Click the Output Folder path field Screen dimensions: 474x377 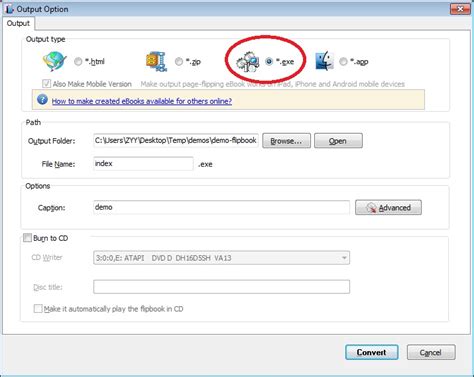point(176,141)
